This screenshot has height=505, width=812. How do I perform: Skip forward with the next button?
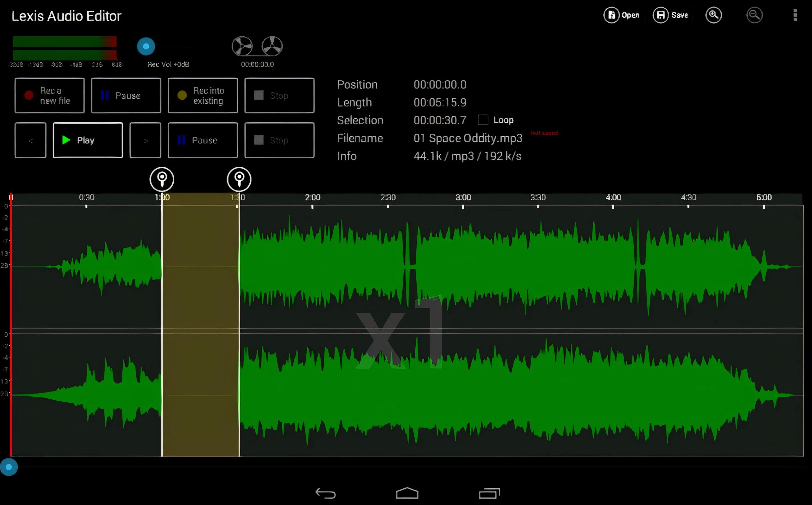tap(146, 140)
